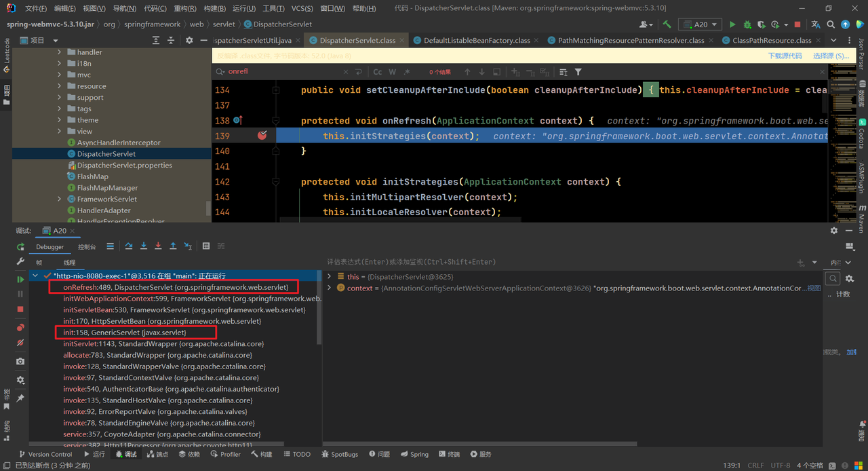Open Project panel options gear

pos(189,41)
